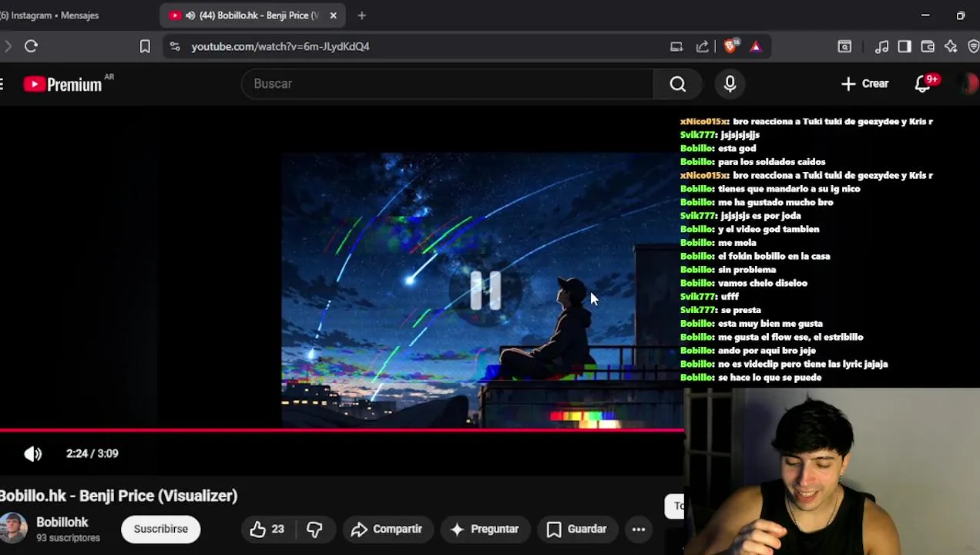Bookmark this page in the address bar

click(x=145, y=46)
